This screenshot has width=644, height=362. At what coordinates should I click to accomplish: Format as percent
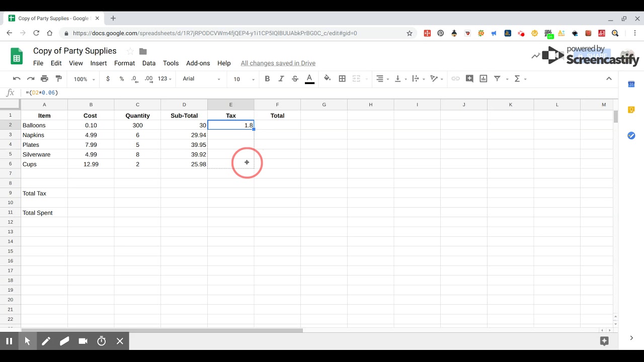click(122, 79)
